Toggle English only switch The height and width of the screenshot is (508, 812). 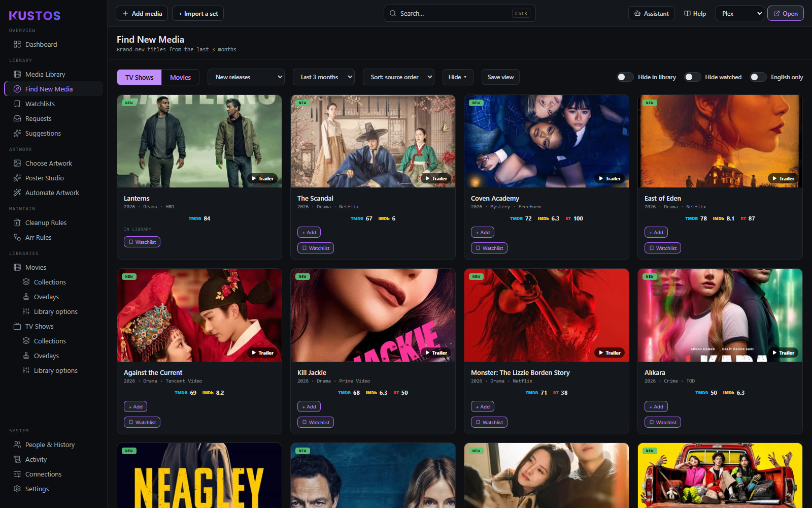(758, 77)
